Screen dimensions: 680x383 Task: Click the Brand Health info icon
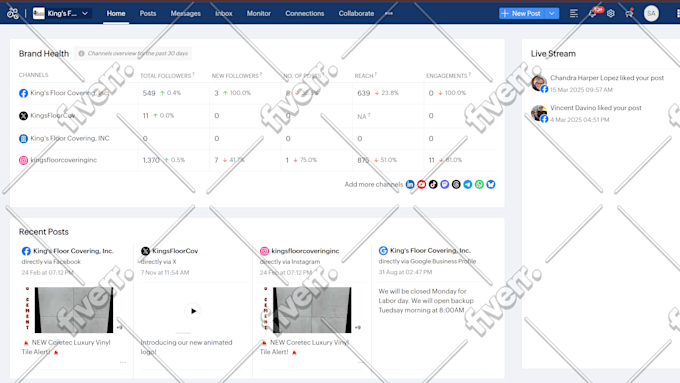pos(81,53)
